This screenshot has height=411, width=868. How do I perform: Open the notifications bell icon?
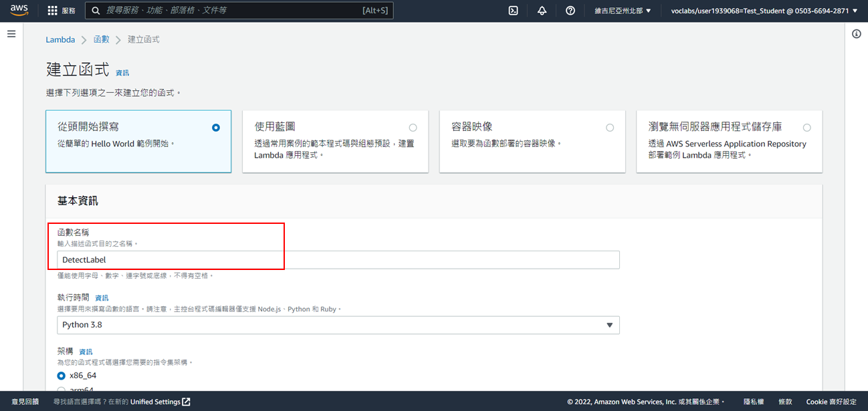(542, 11)
